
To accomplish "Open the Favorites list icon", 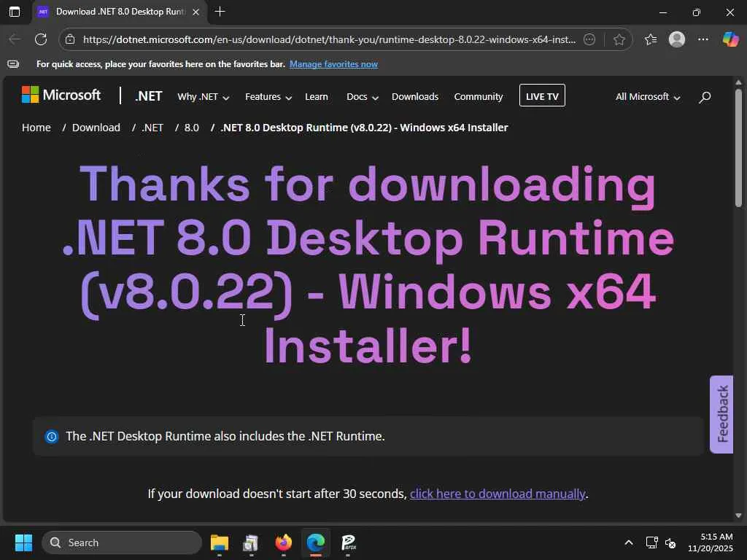I will click(650, 39).
